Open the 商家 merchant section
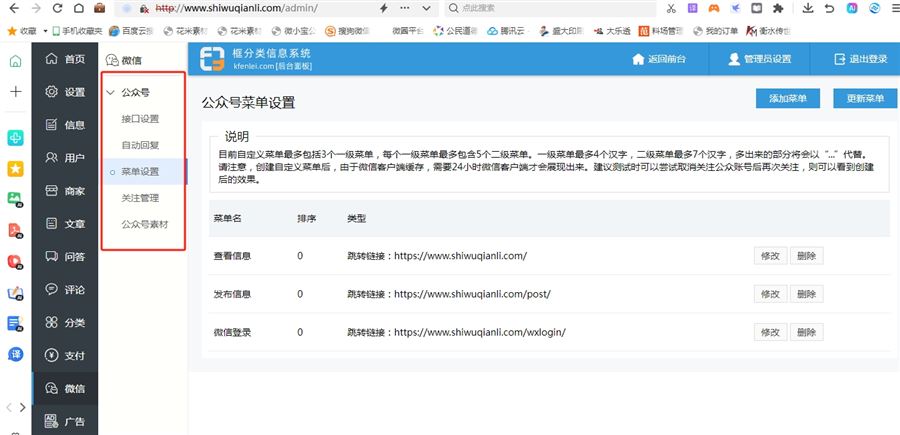The image size is (900, 435). pyautogui.click(x=52, y=191)
